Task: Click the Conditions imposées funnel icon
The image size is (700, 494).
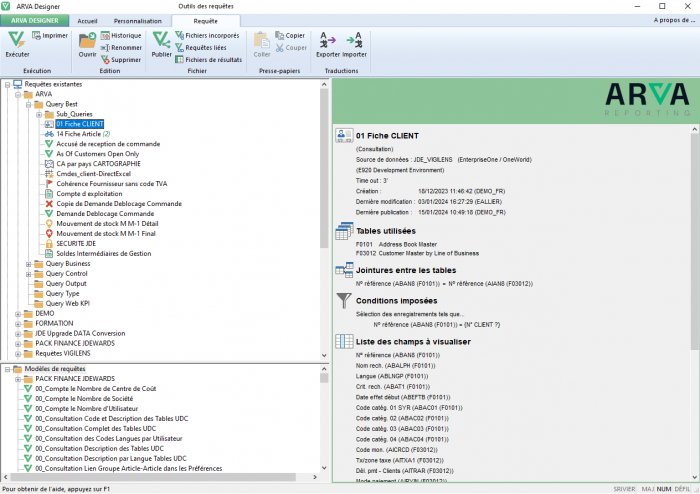Action: pos(344,300)
